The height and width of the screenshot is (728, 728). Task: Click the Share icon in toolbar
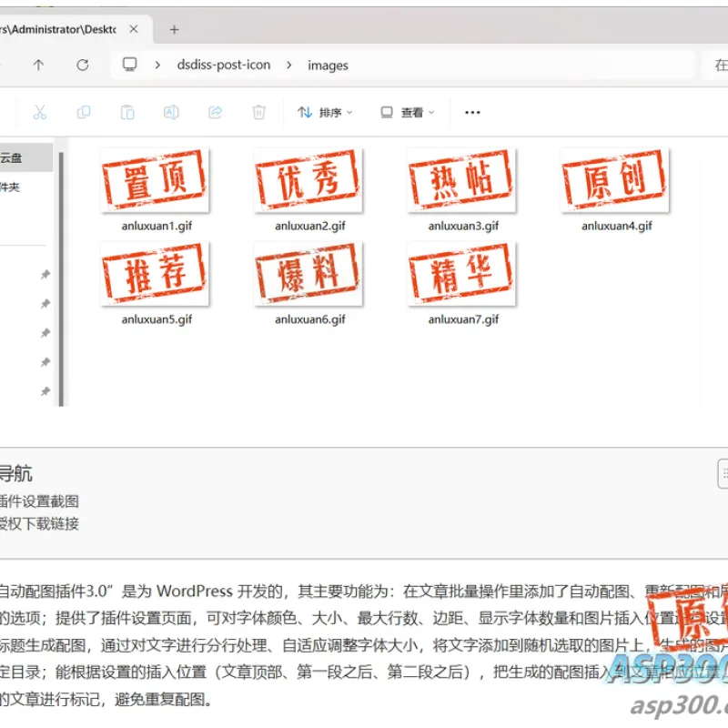(x=215, y=112)
